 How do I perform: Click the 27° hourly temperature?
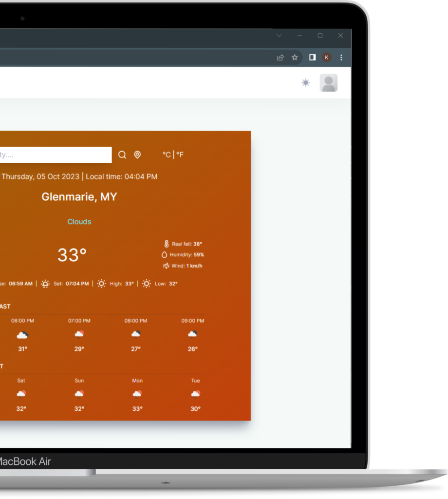(x=136, y=349)
